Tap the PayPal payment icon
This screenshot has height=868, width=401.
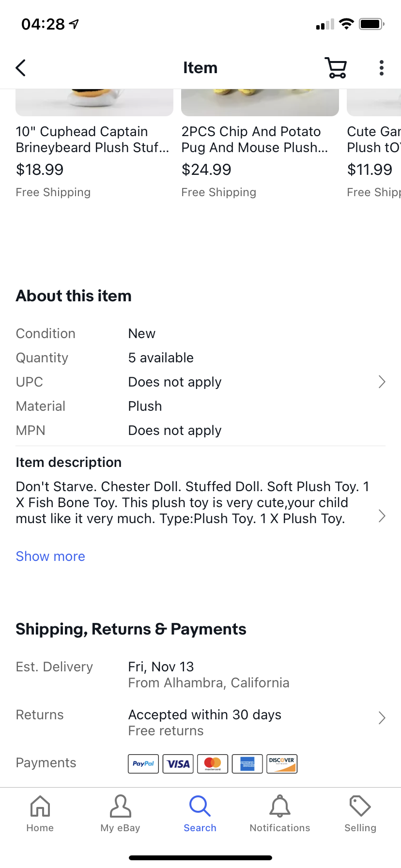143,764
